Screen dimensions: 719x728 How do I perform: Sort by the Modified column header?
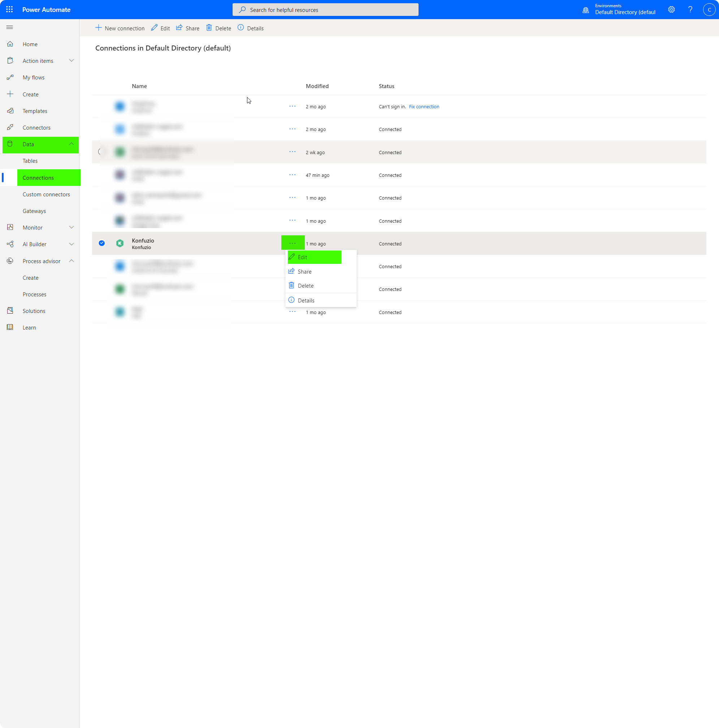(x=317, y=86)
